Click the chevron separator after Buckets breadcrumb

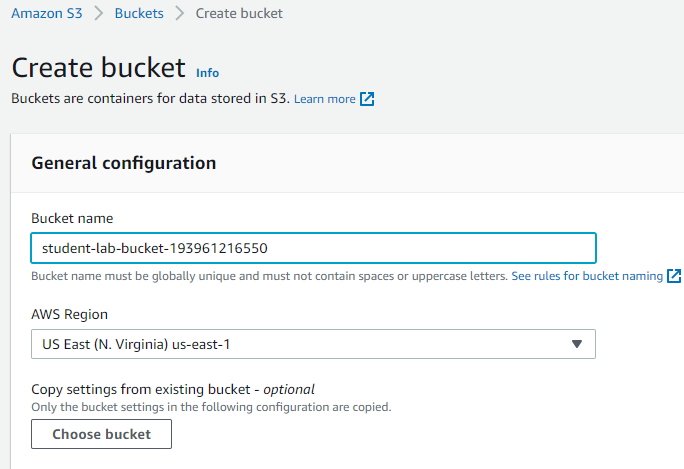(179, 13)
